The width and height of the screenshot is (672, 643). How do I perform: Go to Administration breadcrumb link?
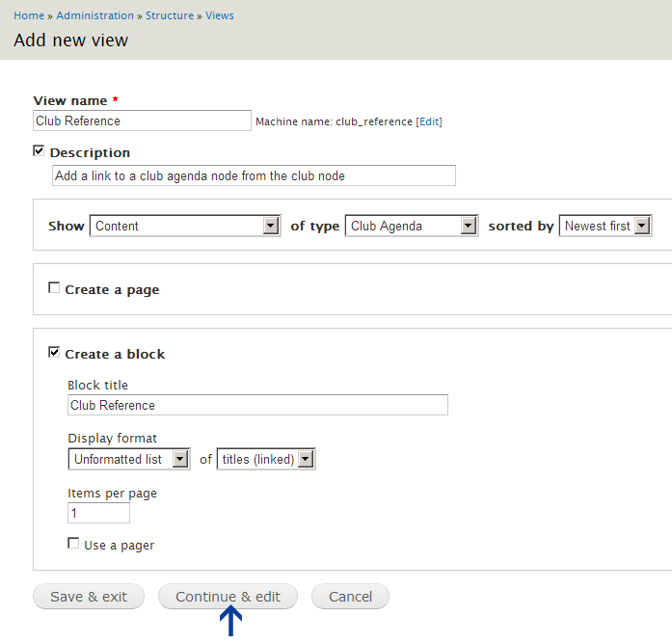point(94,15)
